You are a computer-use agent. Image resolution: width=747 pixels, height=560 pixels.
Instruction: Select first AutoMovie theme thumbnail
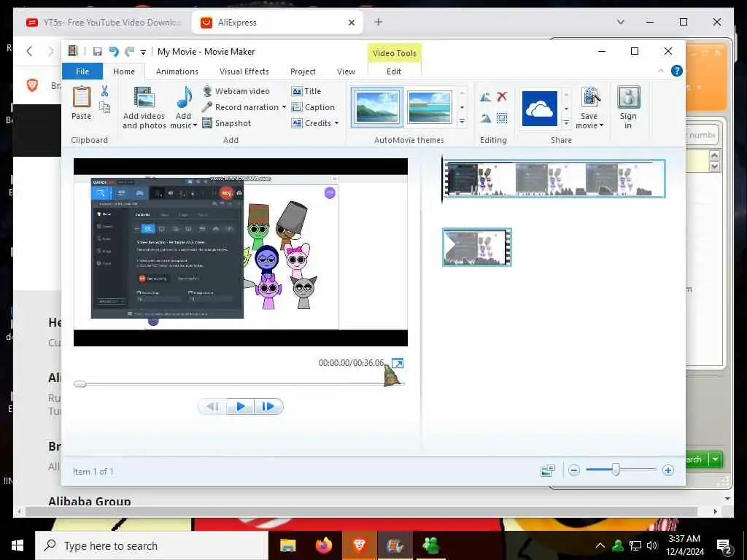(x=377, y=107)
